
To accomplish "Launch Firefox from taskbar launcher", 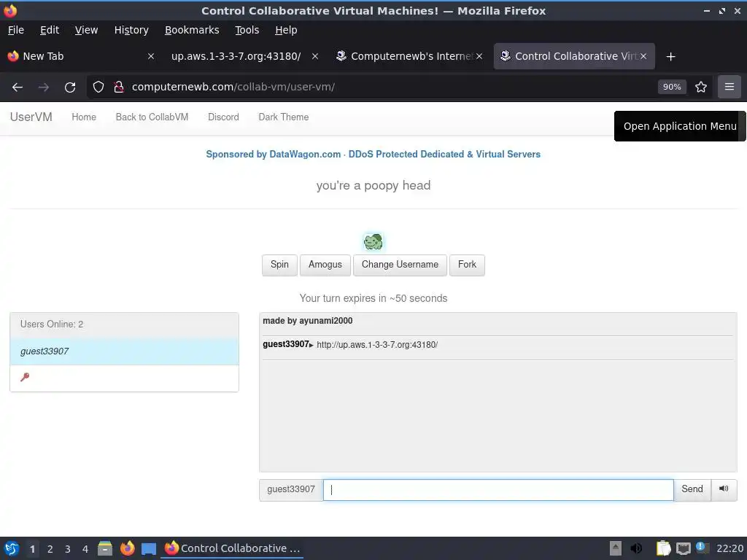I will pyautogui.click(x=127, y=548).
